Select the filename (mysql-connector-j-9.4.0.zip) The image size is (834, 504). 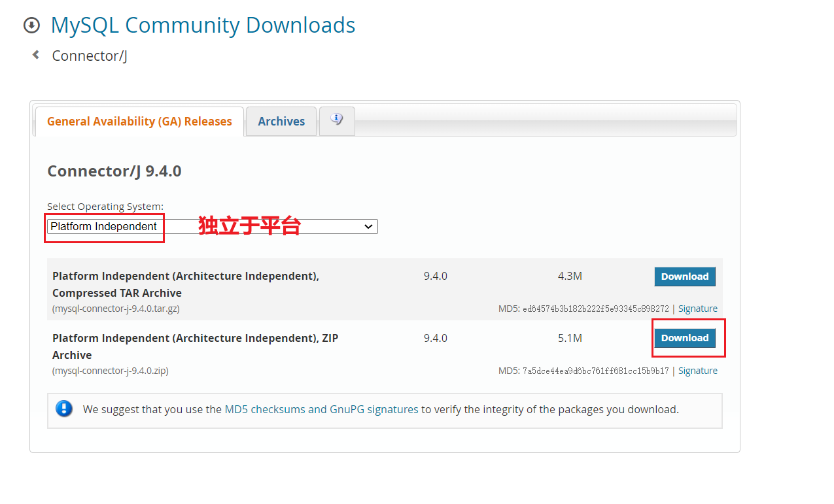coord(111,371)
